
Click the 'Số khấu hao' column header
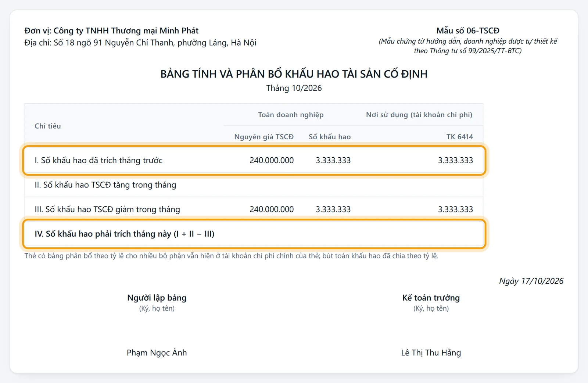[330, 137]
